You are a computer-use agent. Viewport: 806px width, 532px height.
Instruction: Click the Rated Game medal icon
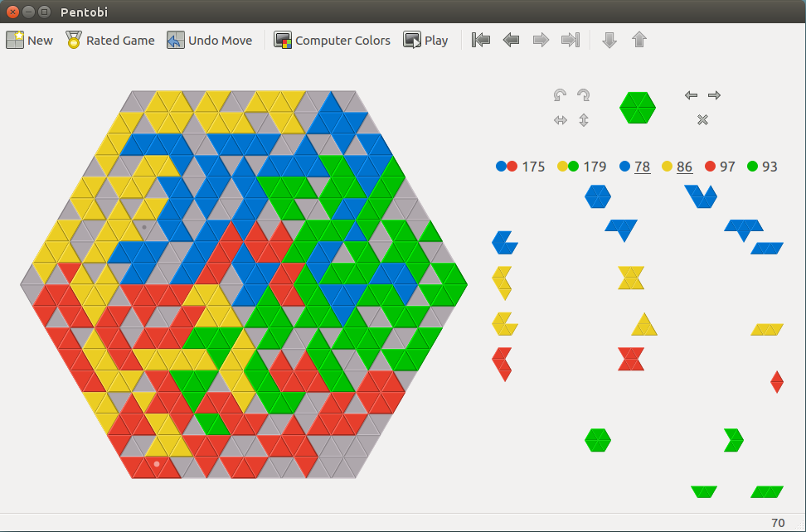tap(74, 40)
